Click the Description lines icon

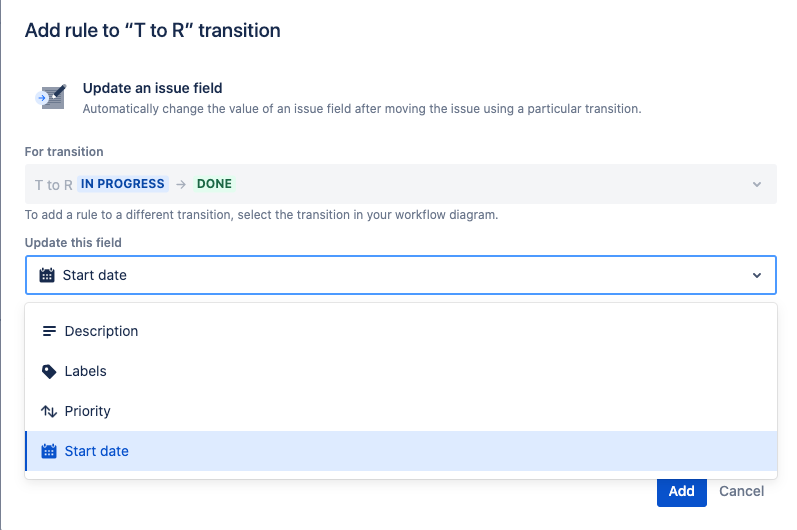click(49, 331)
